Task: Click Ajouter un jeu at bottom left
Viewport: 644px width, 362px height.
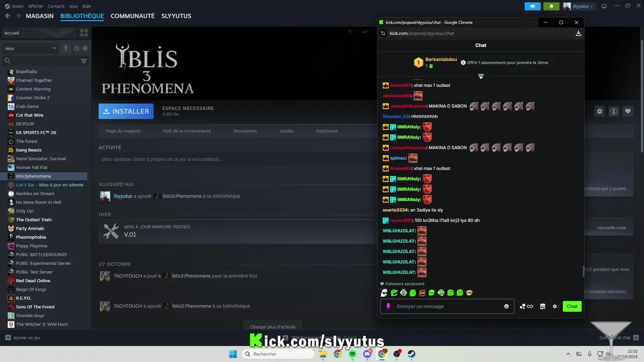Action: tap(23, 338)
